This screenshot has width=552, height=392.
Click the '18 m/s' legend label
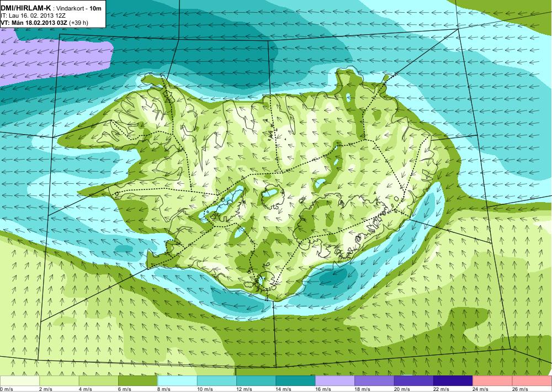point(363,389)
